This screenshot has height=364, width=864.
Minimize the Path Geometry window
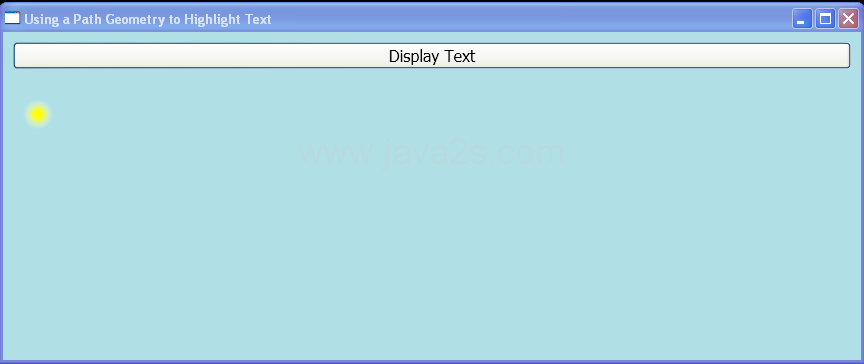pyautogui.click(x=802, y=19)
